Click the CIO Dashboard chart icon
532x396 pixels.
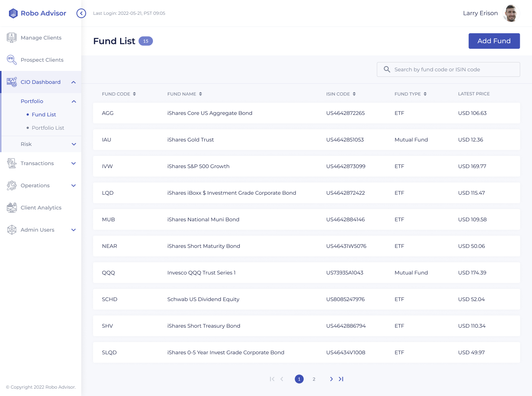pyautogui.click(x=11, y=82)
